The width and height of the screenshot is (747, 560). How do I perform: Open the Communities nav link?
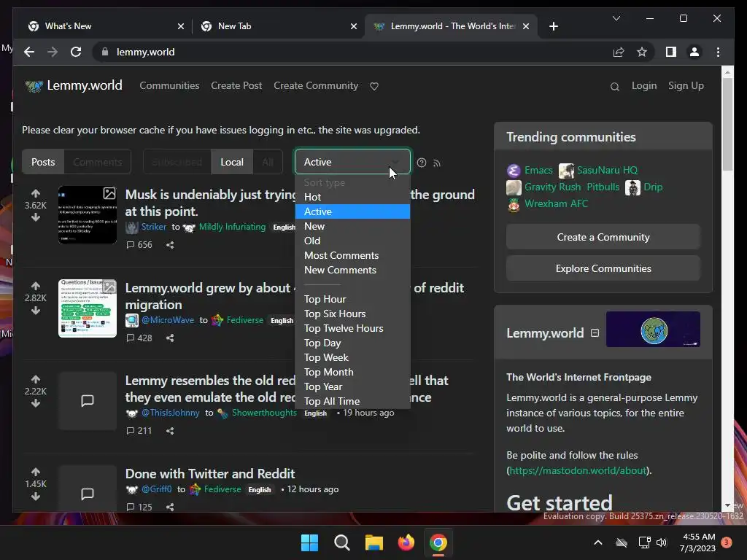(169, 86)
